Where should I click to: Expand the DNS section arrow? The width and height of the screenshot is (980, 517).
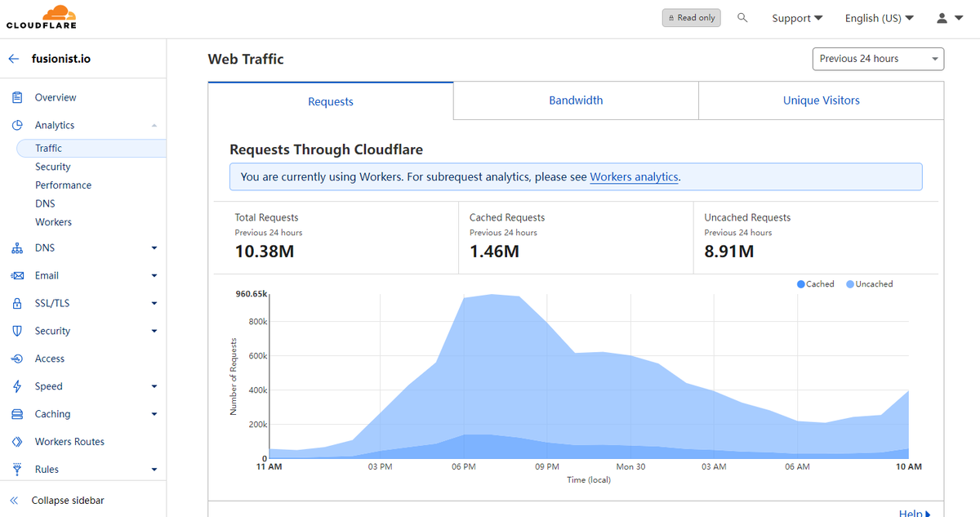pyautogui.click(x=154, y=248)
